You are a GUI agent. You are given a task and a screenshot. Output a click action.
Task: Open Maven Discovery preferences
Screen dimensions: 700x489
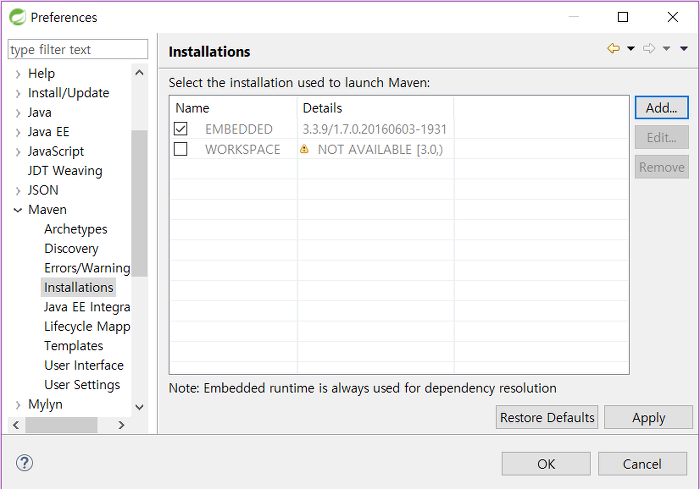coord(71,249)
